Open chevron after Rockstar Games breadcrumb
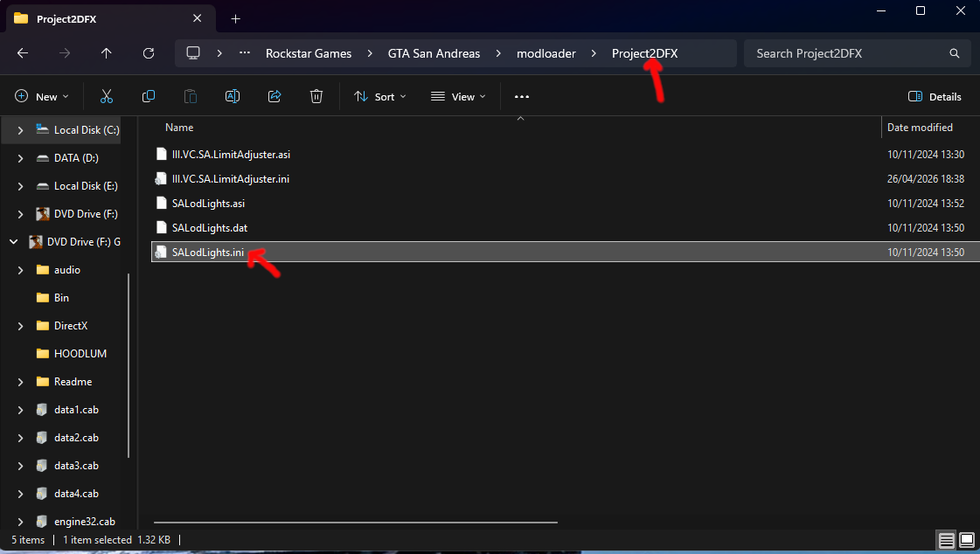980x554 pixels. (370, 53)
